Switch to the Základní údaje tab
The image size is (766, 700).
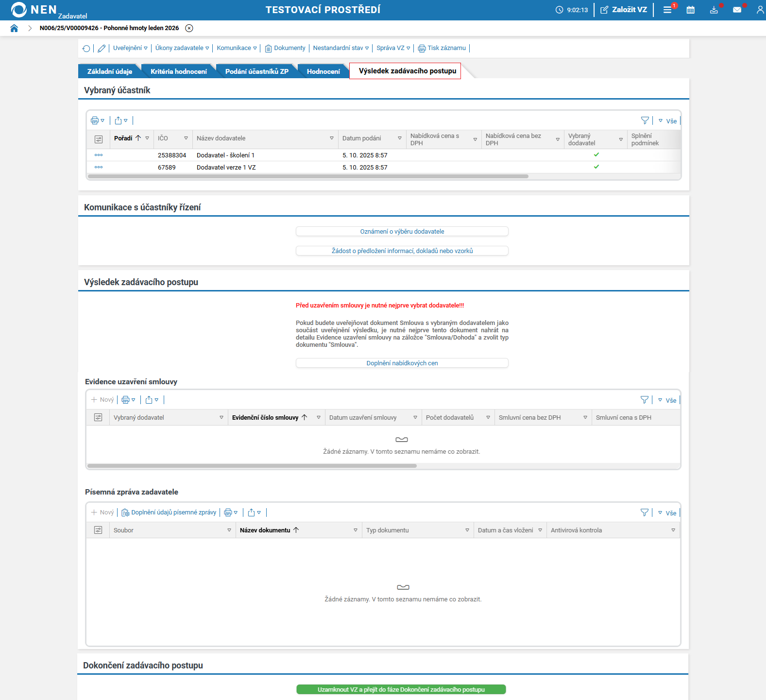click(x=110, y=71)
